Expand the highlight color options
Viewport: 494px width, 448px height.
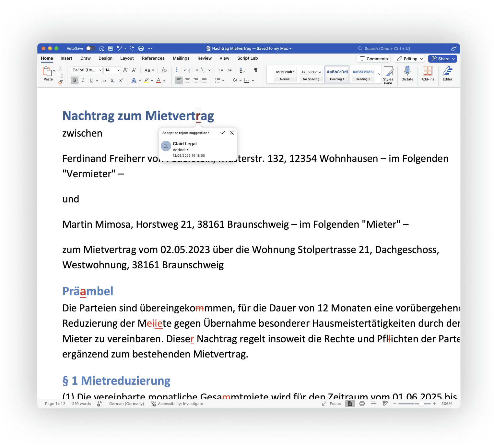152,80
